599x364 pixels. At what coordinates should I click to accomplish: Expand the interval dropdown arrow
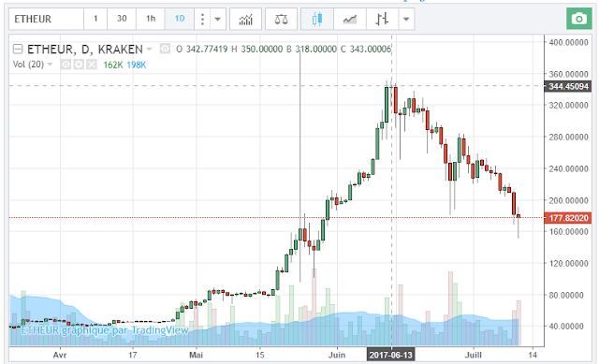click(x=218, y=19)
